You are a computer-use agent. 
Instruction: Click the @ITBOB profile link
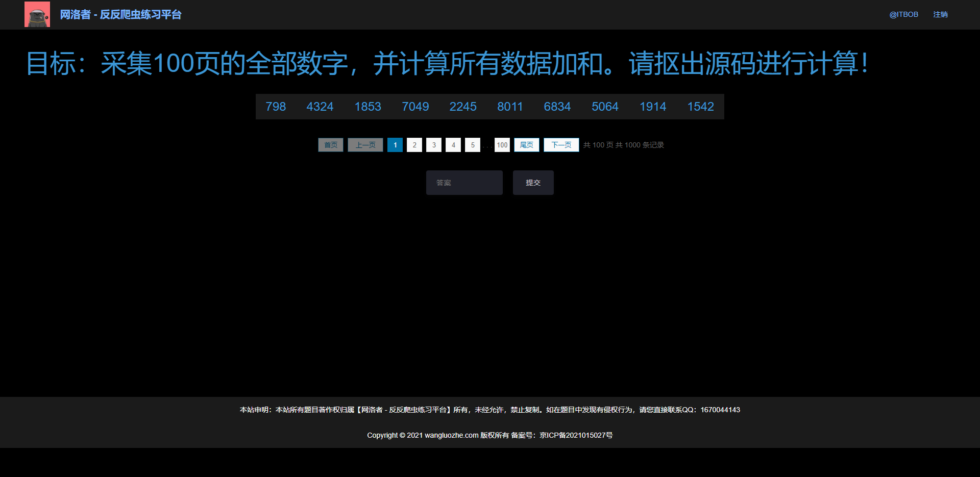click(x=903, y=14)
